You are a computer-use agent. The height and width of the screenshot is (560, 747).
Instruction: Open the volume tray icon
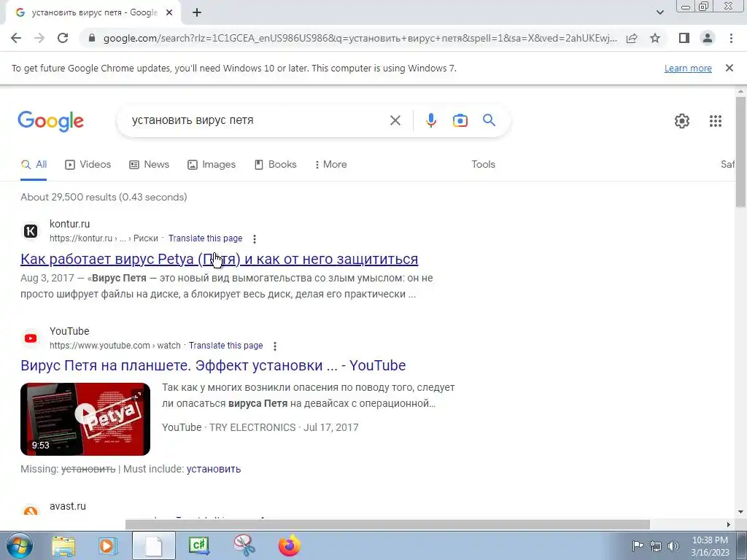click(673, 545)
